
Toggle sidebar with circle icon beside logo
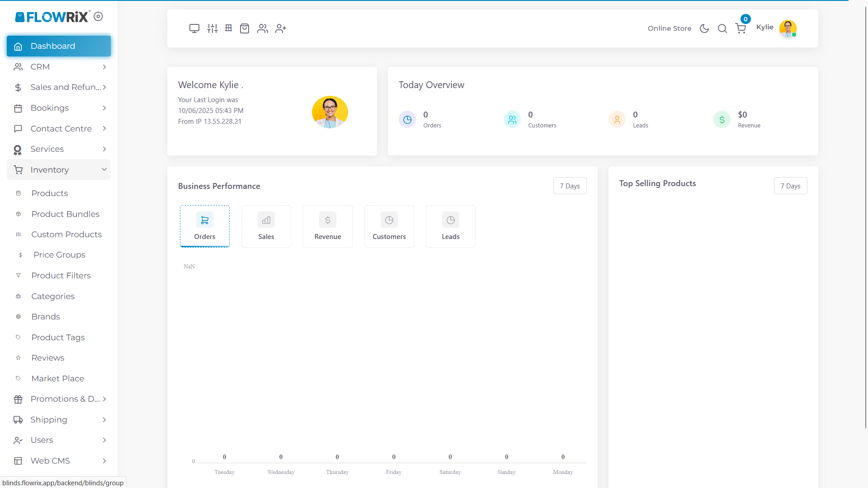click(x=98, y=17)
